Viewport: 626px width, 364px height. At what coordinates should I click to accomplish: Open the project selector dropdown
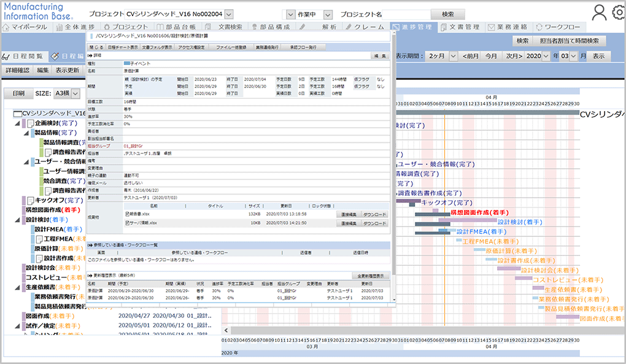point(228,14)
